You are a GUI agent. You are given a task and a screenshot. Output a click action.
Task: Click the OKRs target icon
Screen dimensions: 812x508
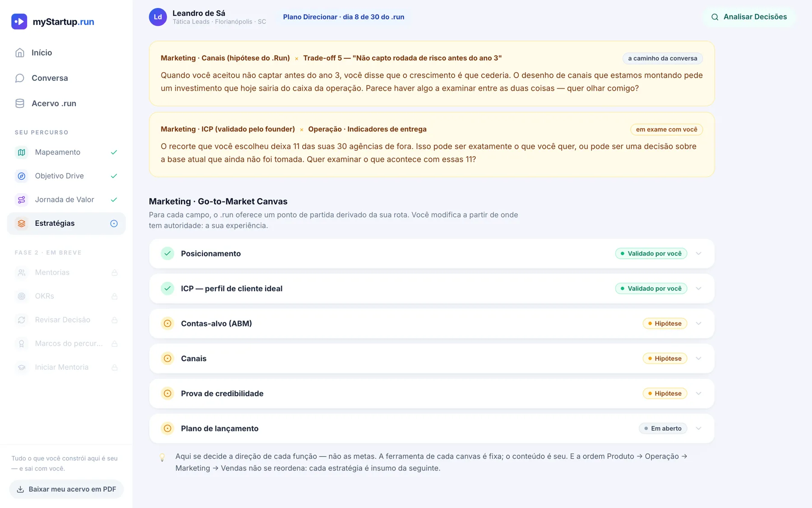pos(21,296)
